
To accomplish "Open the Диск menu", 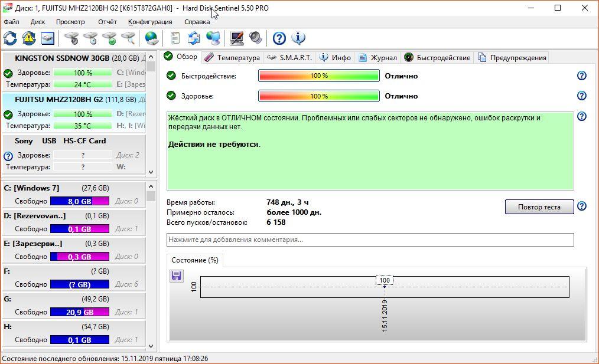I will click(x=38, y=22).
